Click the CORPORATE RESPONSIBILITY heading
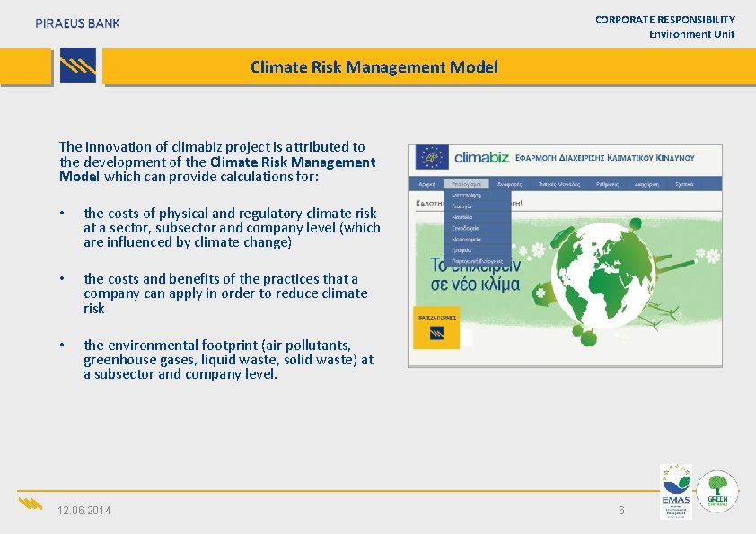The width and height of the screenshot is (756, 534). (x=665, y=20)
